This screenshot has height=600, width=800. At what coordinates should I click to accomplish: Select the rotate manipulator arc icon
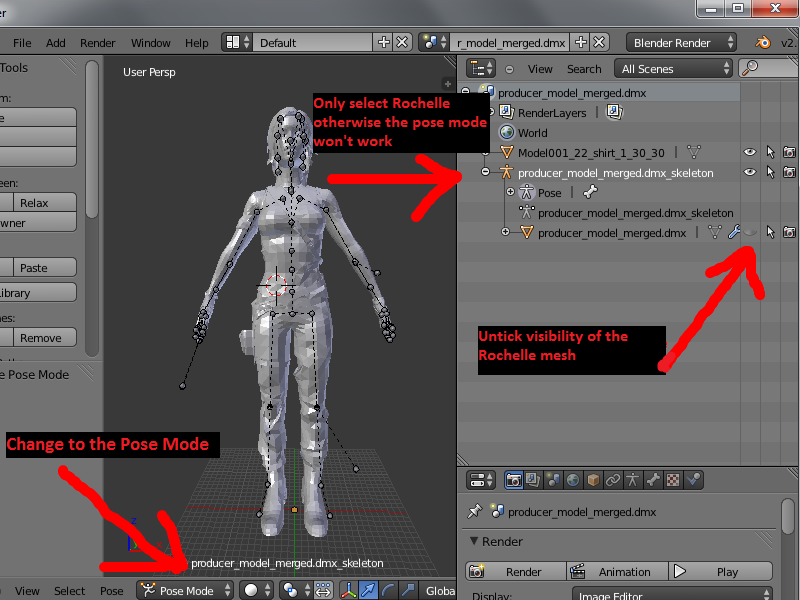pyautogui.click(x=388, y=590)
